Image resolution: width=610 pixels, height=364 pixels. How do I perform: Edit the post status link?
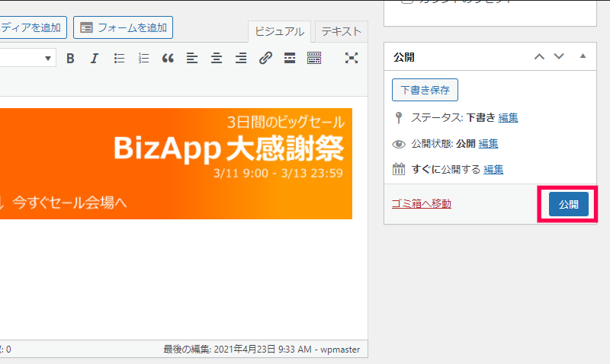pyautogui.click(x=508, y=118)
